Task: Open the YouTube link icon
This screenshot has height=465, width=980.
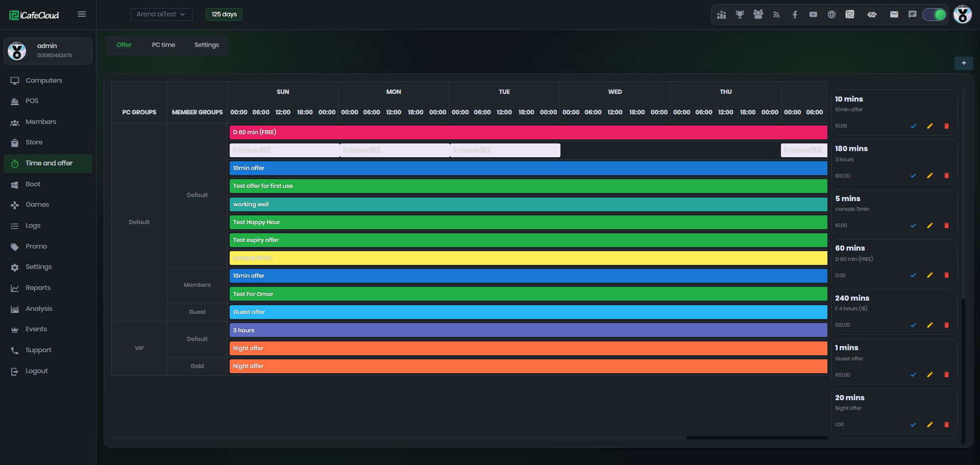Action: click(813, 14)
